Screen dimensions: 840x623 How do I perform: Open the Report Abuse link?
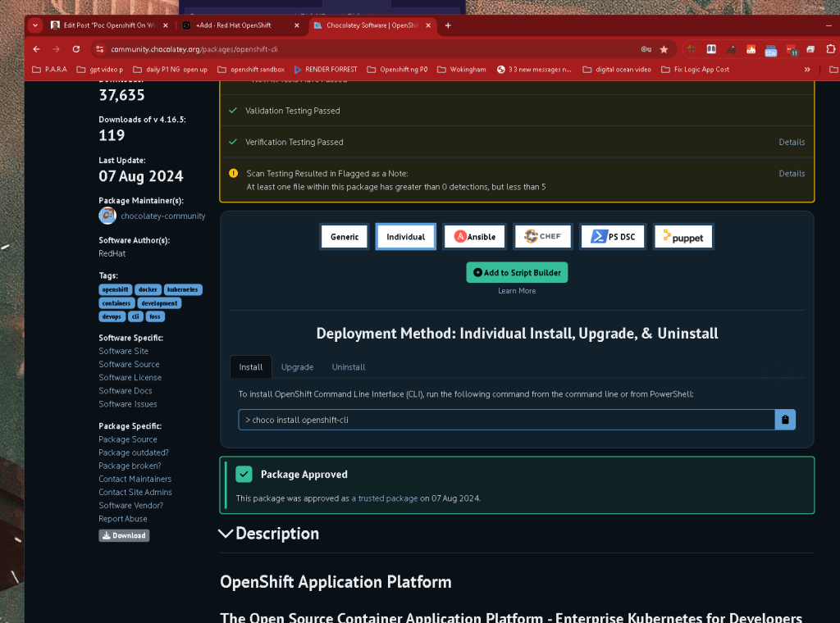[x=123, y=519]
